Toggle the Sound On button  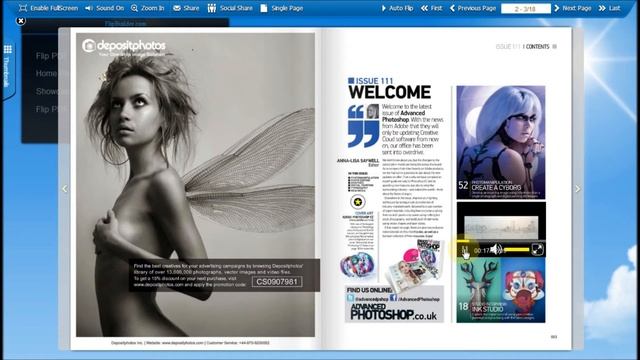[104, 8]
